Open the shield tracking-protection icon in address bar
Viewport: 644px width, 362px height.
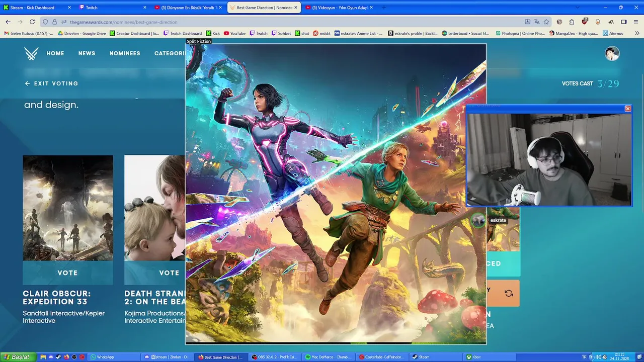click(45, 22)
